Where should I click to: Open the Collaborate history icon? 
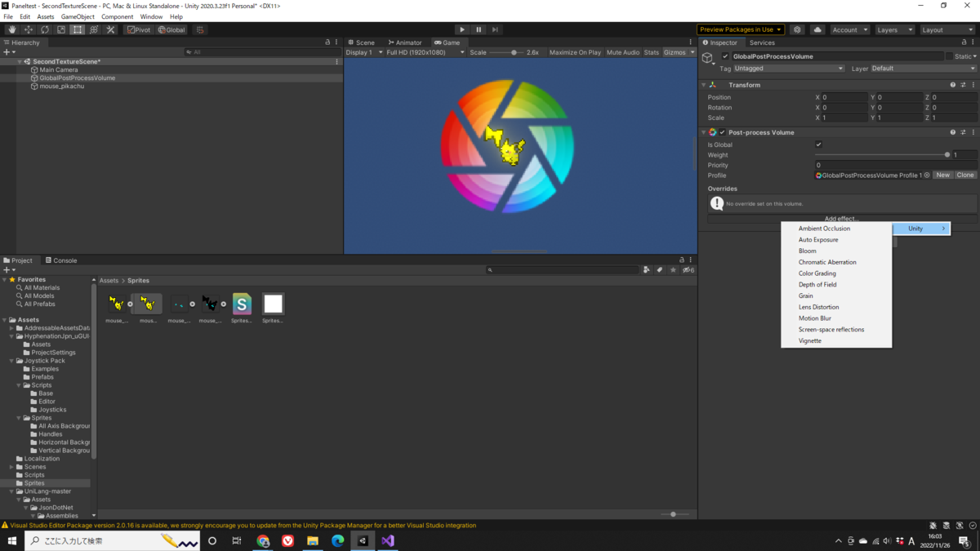798,29
